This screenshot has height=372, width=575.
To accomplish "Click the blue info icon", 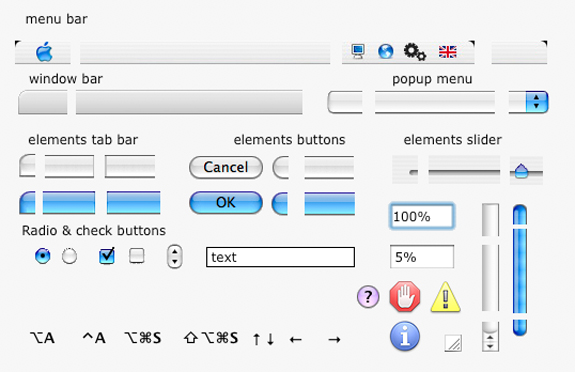I will (405, 336).
